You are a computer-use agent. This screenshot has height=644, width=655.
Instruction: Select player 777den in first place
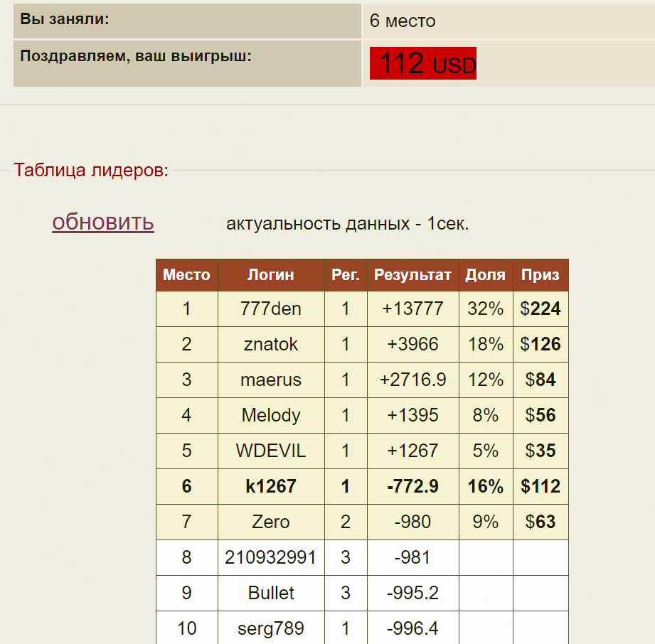coord(270,309)
